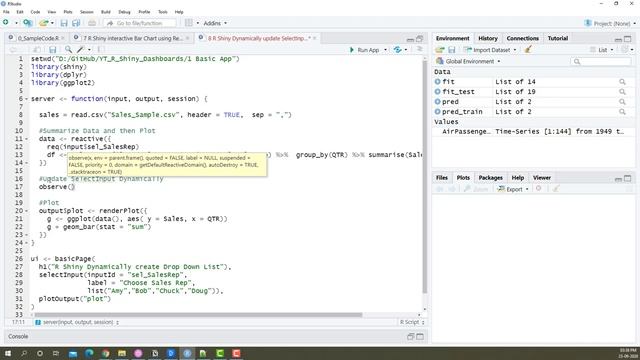Inspect pred_train object with magnifier icon

tap(622, 112)
